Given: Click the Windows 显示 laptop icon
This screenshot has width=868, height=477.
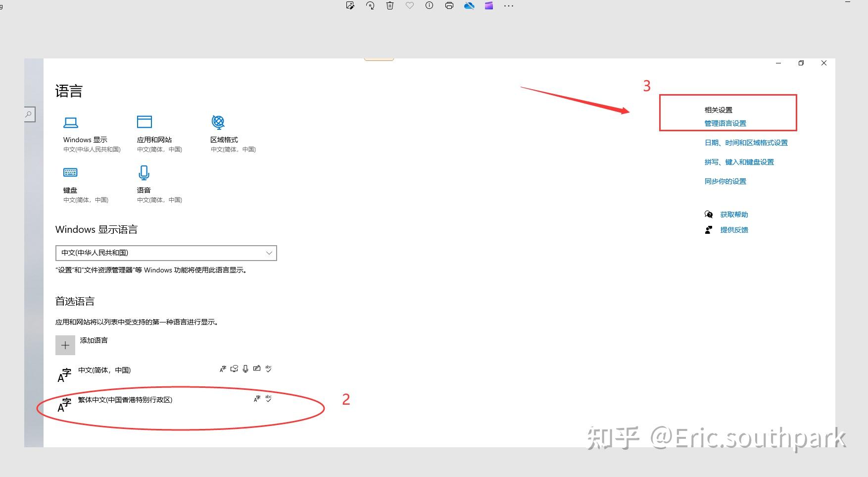Looking at the screenshot, I should click(71, 122).
